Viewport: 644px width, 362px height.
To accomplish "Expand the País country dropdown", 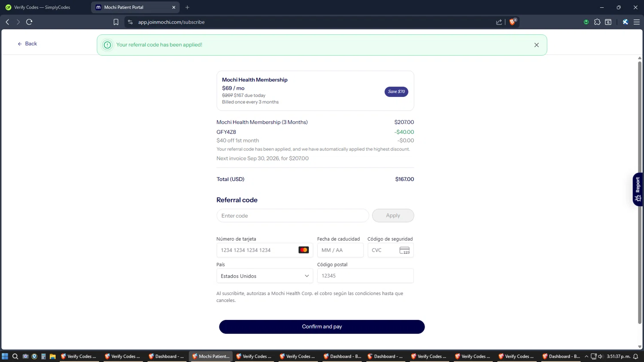I will tap(265, 276).
